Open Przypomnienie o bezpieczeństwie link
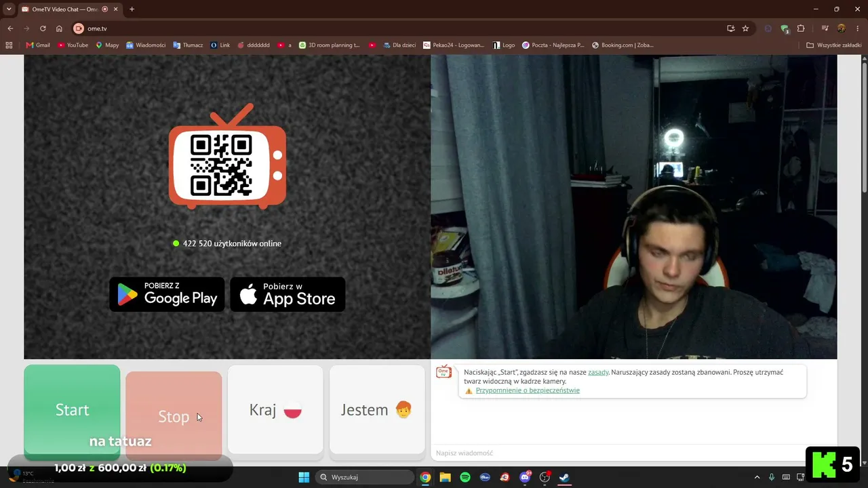868x488 pixels. [528, 390]
